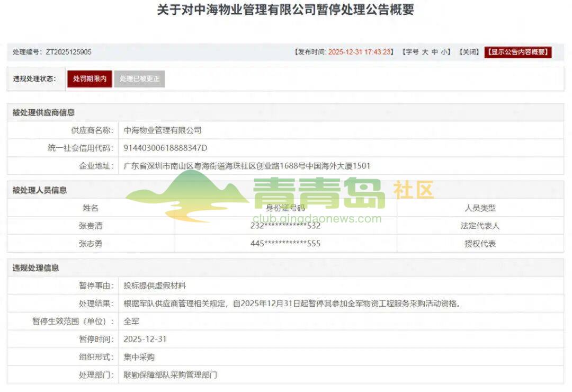Click the processing number ZT2025125905
Viewport: 572px width, 392px height.
(68, 52)
